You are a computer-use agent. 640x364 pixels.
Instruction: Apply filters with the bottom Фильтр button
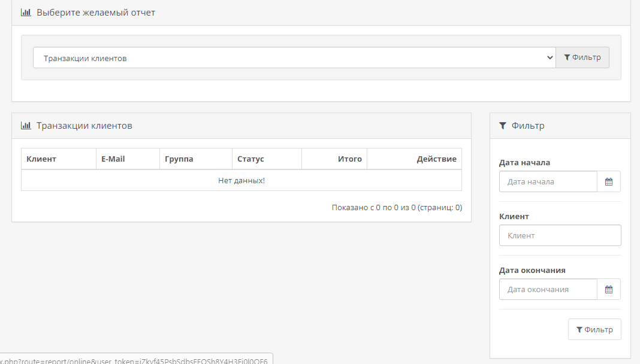coord(594,329)
